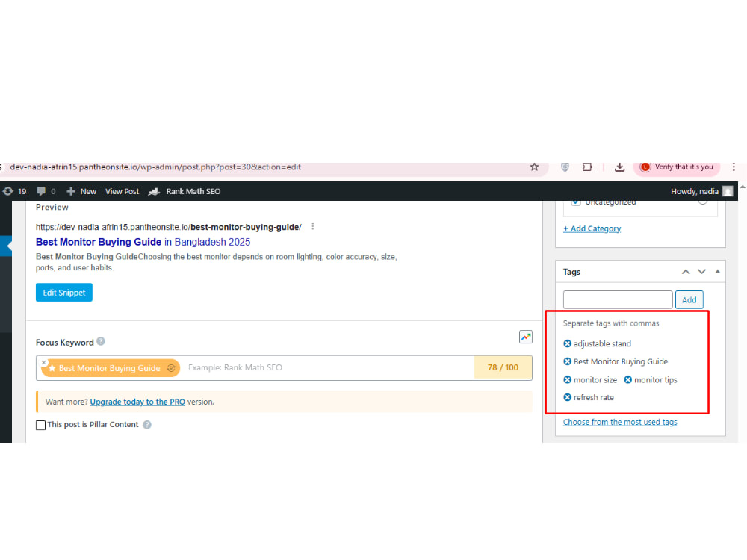
Task: Check This post is Pillar Content
Action: 41,425
